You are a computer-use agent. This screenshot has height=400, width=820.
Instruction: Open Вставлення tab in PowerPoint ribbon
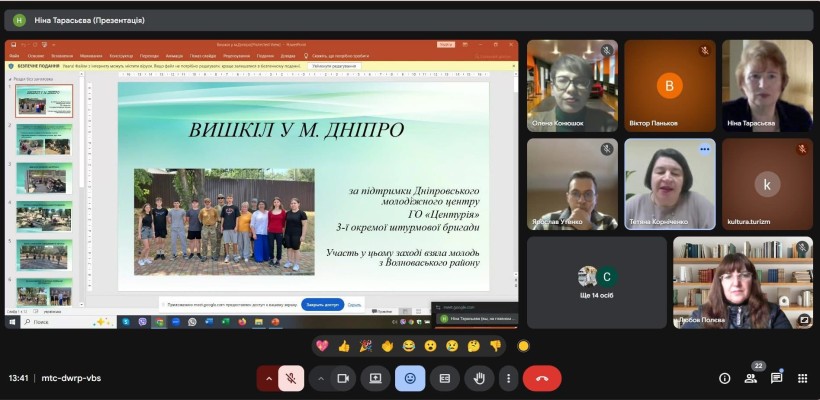coord(62,55)
